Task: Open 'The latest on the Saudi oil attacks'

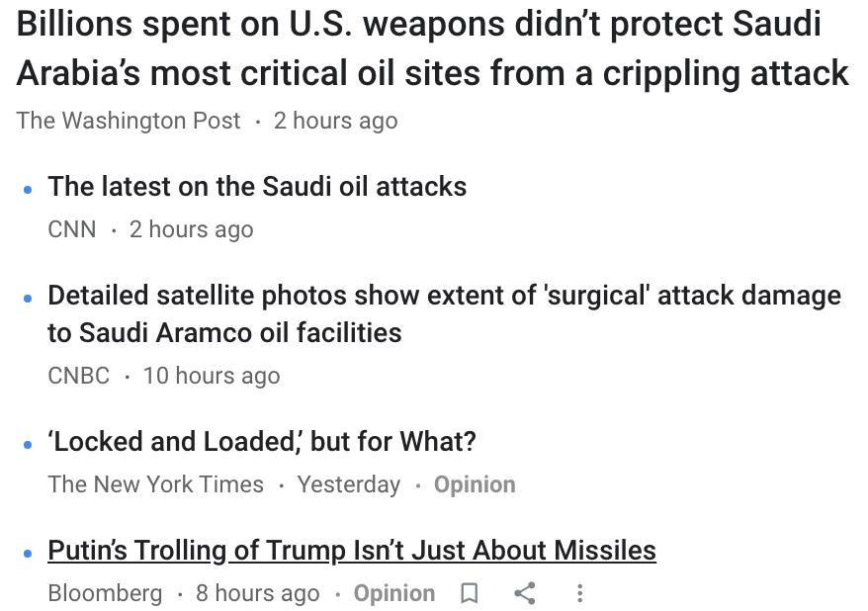Action: 257,187
